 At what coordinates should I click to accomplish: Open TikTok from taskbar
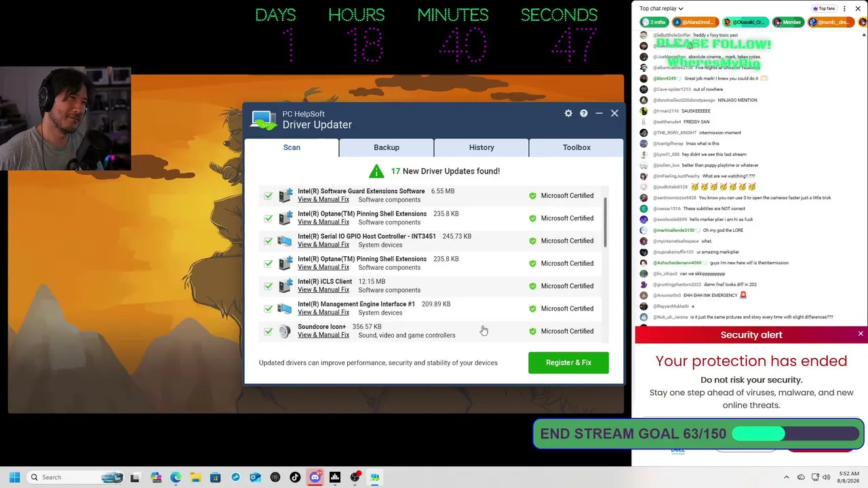pos(295,477)
